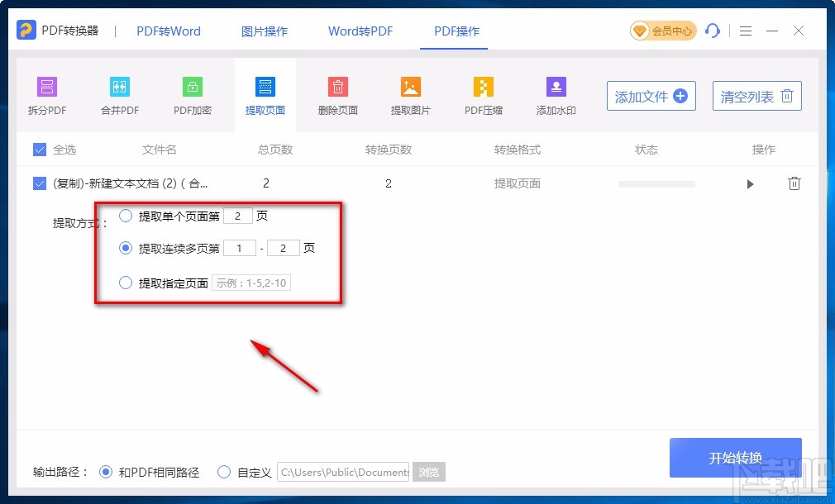Choose 和PDF相同路径 output option
The width and height of the screenshot is (835, 504).
[x=106, y=472]
